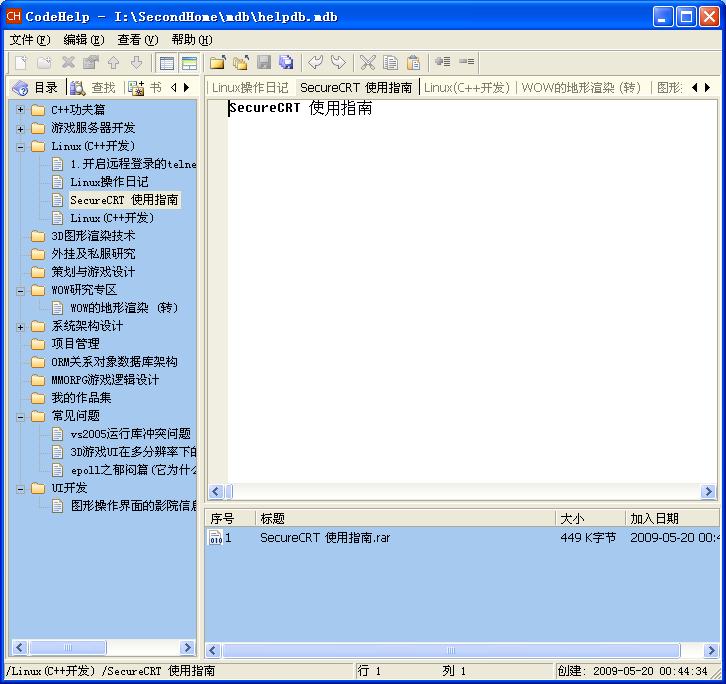Viewport: 726px width, 684px height.
Task: Click the Copy documents toolbar icon
Action: pos(390,63)
